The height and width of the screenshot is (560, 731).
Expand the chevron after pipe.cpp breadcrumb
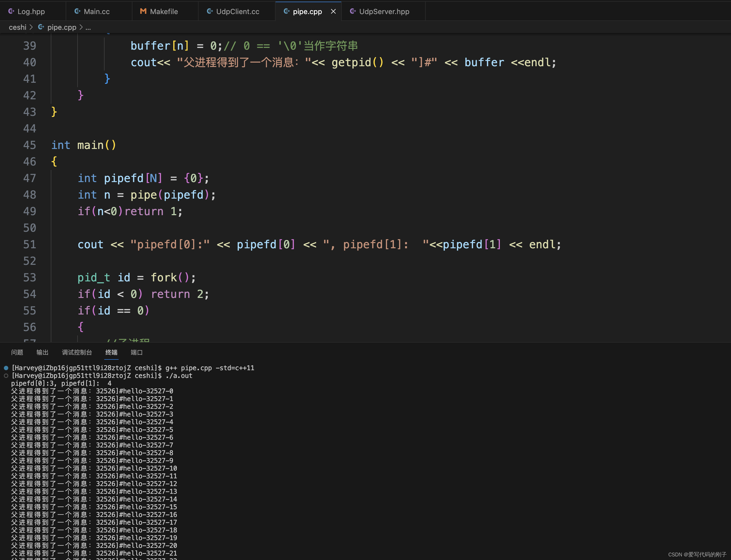coord(81,27)
